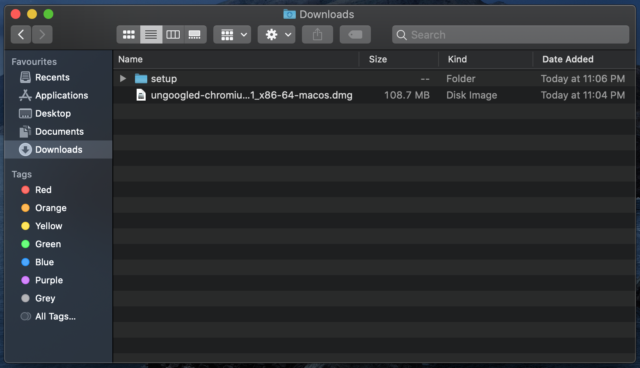Image resolution: width=640 pixels, height=368 pixels.
Task: Select the setup folder icon
Action: coord(141,78)
